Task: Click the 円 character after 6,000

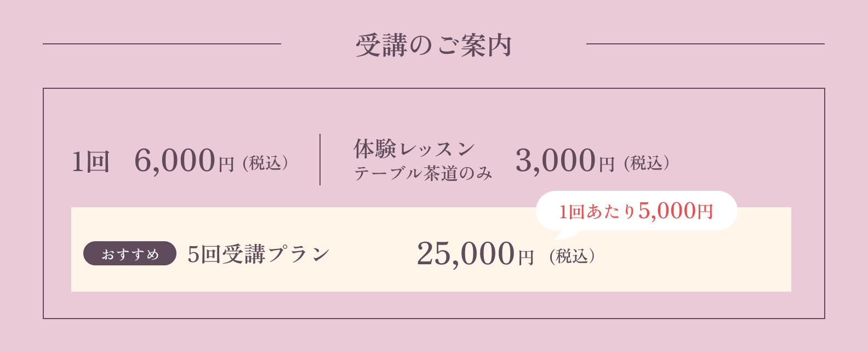Action: pos(226,164)
